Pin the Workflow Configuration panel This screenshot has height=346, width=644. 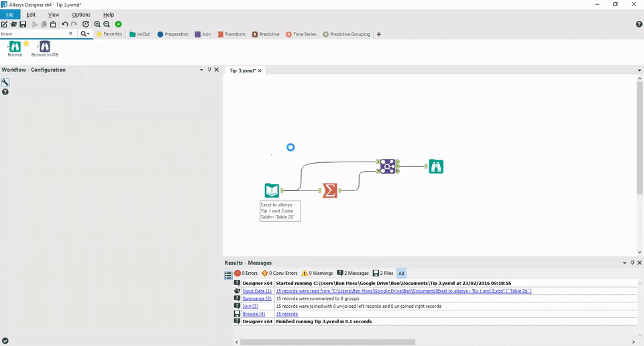point(209,70)
